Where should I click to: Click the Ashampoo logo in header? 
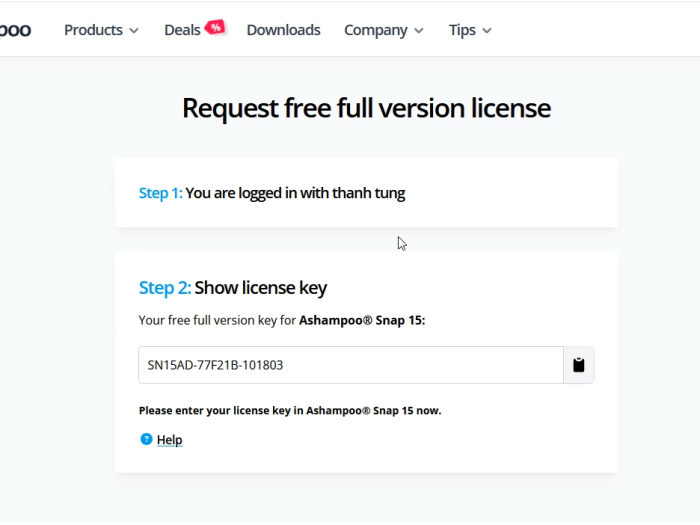[15, 30]
